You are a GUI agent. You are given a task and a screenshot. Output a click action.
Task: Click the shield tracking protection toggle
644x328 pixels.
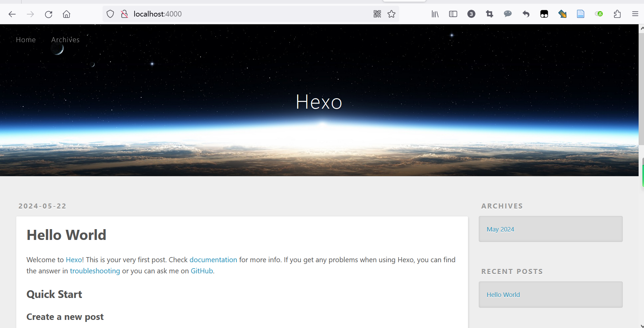tap(110, 14)
